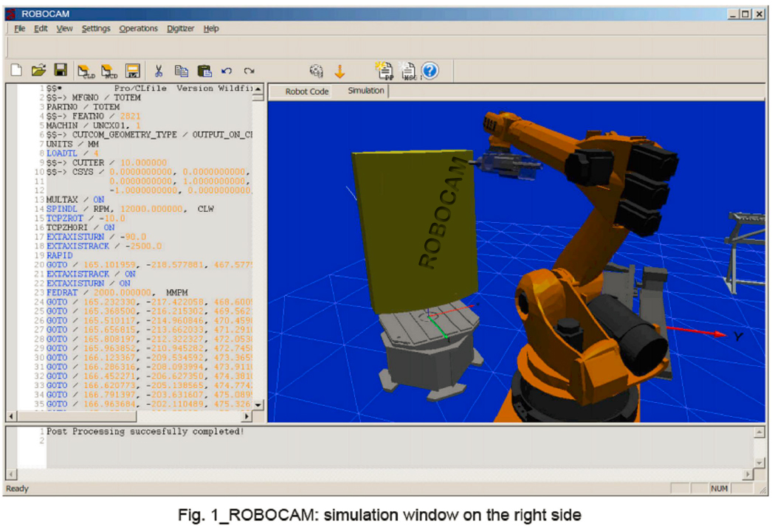Click the orange down-arrow icon

click(340, 72)
